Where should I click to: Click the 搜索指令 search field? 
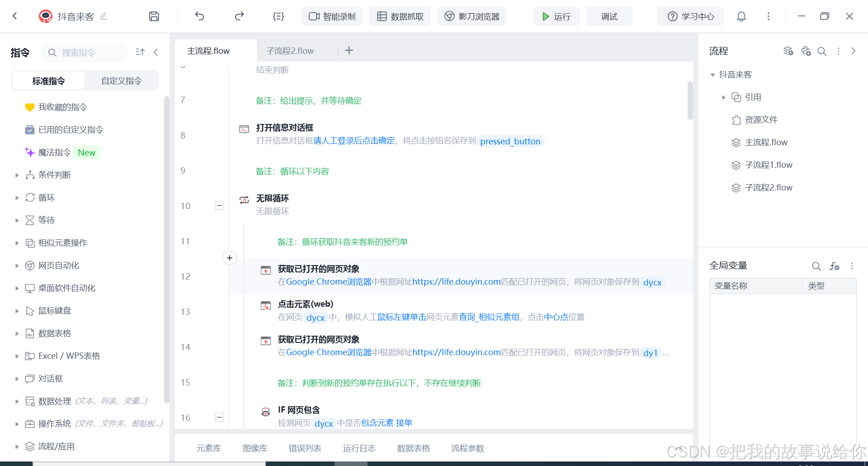tap(84, 52)
